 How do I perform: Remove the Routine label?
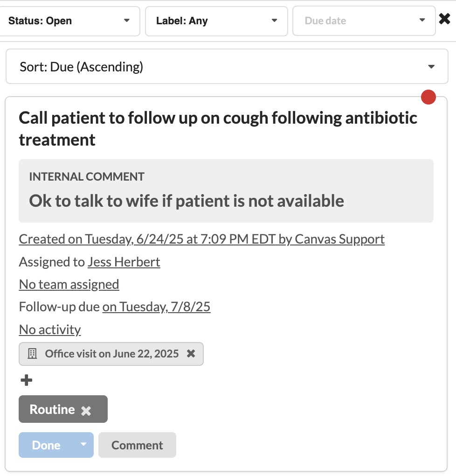tap(86, 410)
